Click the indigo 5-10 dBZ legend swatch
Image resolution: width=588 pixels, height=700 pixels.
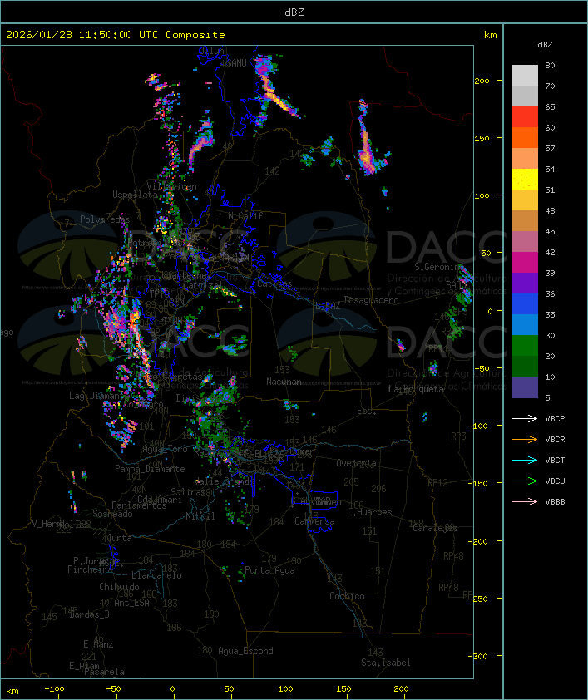point(525,387)
